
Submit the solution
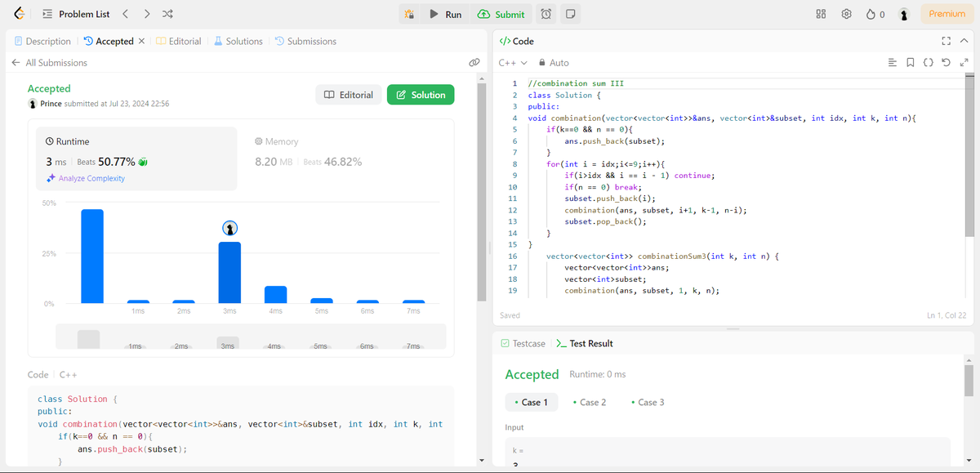pyautogui.click(x=501, y=14)
